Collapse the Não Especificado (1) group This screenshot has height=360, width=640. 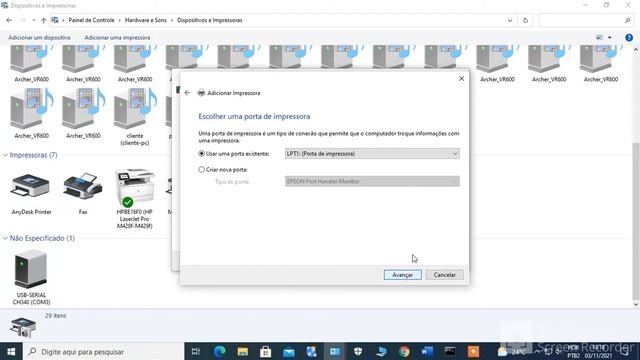pos(5,238)
